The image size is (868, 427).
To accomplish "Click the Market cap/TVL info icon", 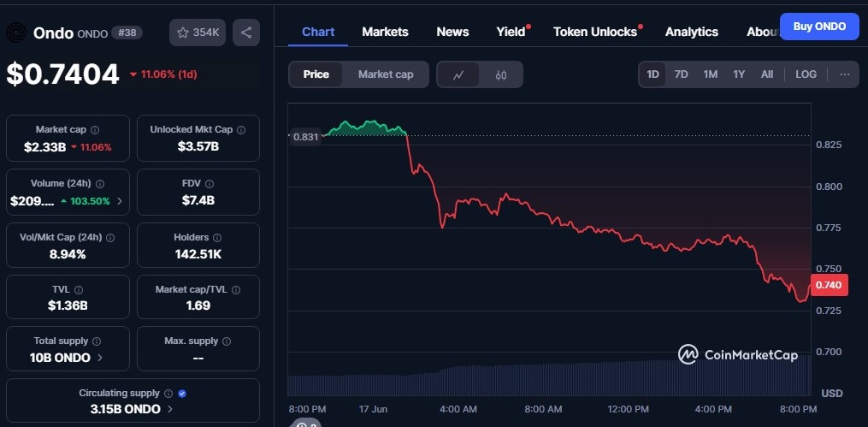I will click(236, 289).
